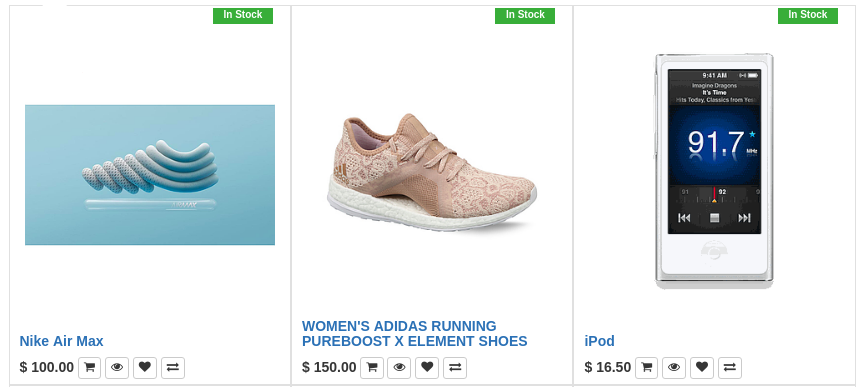Image resolution: width=868 pixels, height=387 pixels.
Task: Open the Nike Air Max product link
Action: click(61, 341)
